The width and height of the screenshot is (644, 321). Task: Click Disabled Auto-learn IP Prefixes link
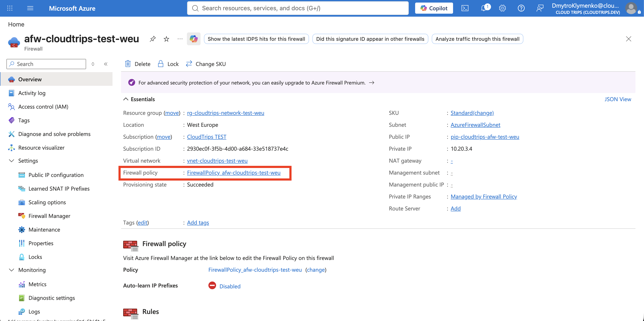tap(230, 286)
